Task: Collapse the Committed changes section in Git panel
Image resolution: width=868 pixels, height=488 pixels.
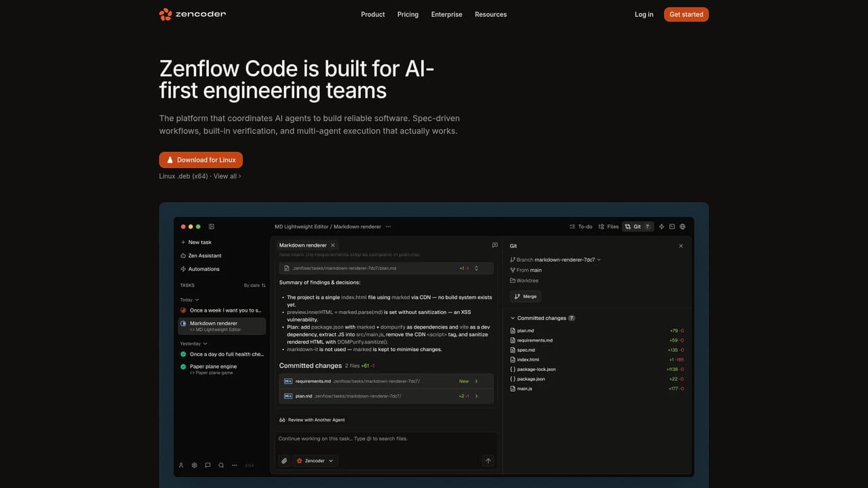Action: (513, 318)
